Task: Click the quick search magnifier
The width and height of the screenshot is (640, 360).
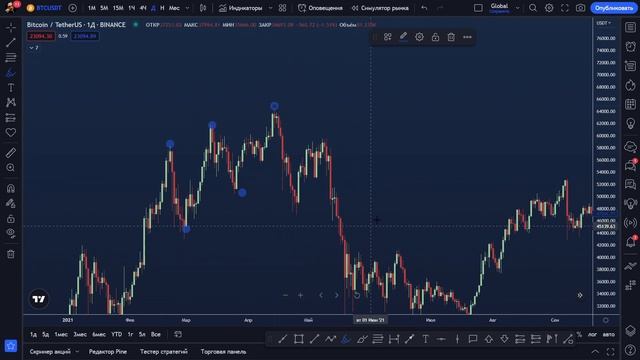Action: [x=533, y=8]
